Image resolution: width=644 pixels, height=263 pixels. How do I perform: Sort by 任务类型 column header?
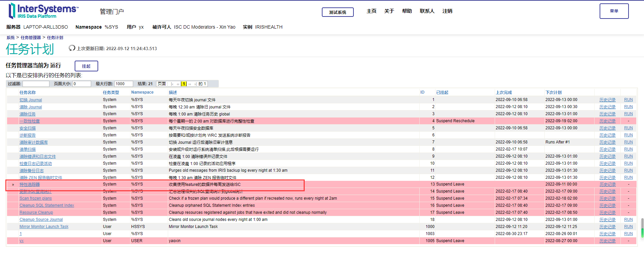111,92
